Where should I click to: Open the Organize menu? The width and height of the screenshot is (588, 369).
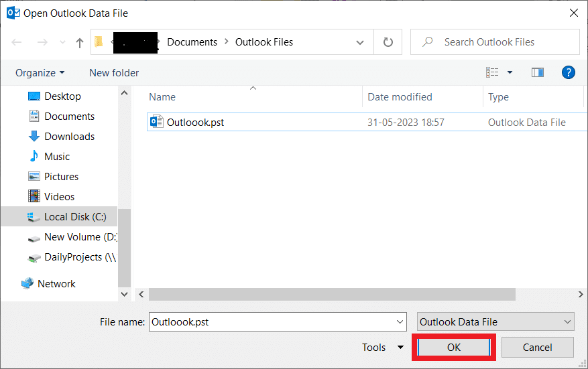(x=40, y=73)
